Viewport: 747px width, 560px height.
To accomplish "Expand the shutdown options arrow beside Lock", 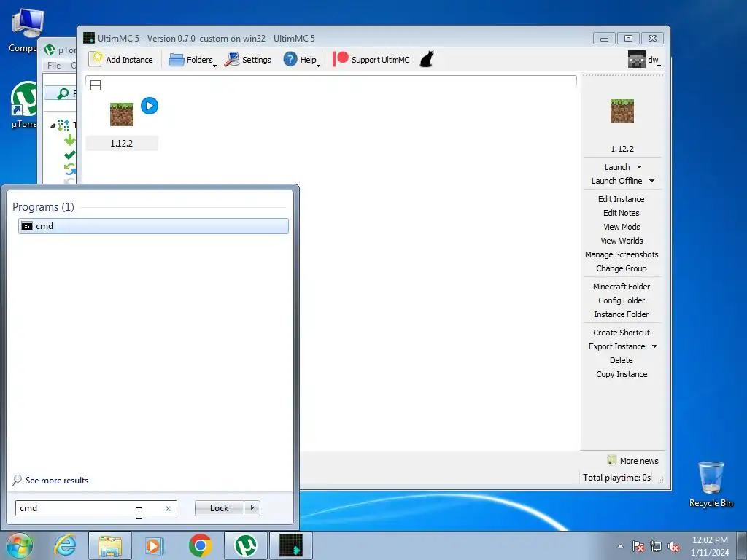I will point(252,508).
